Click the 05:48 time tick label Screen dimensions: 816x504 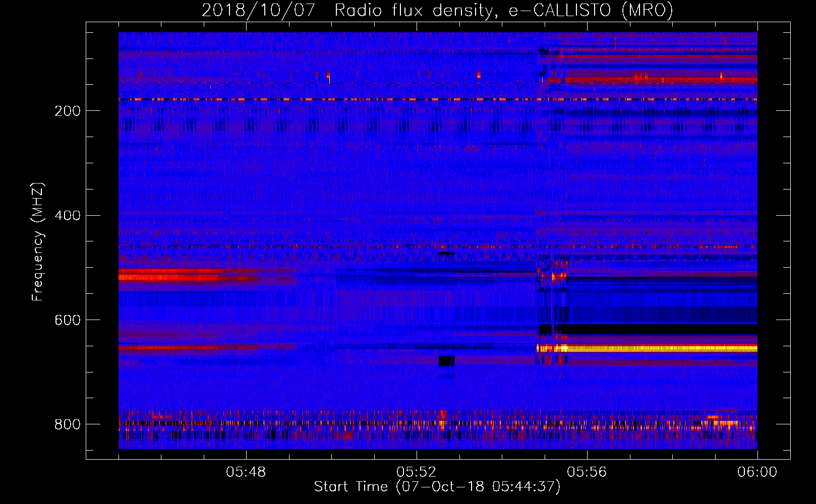point(246,472)
